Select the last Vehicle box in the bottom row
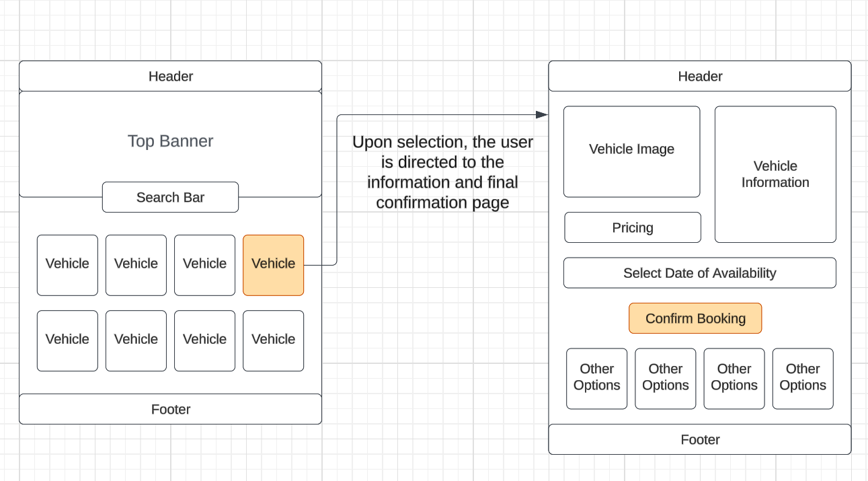Screen dimensions: 868x481 tap(273, 340)
